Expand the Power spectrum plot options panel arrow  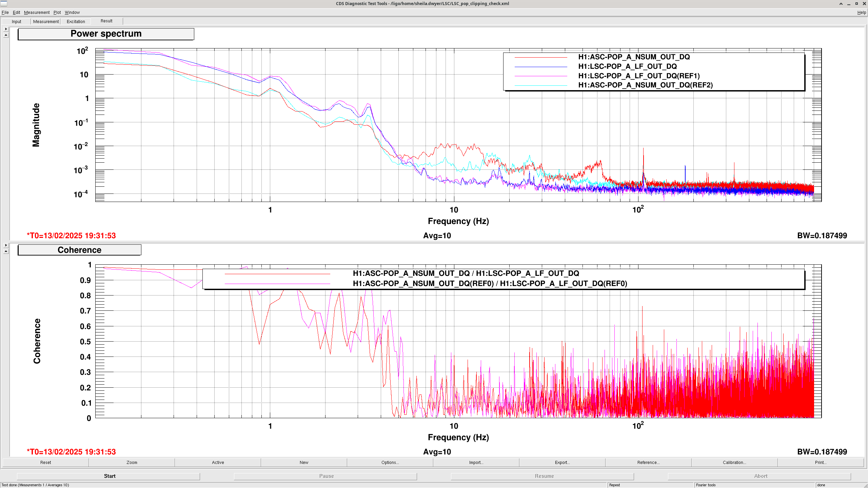tap(6, 29)
